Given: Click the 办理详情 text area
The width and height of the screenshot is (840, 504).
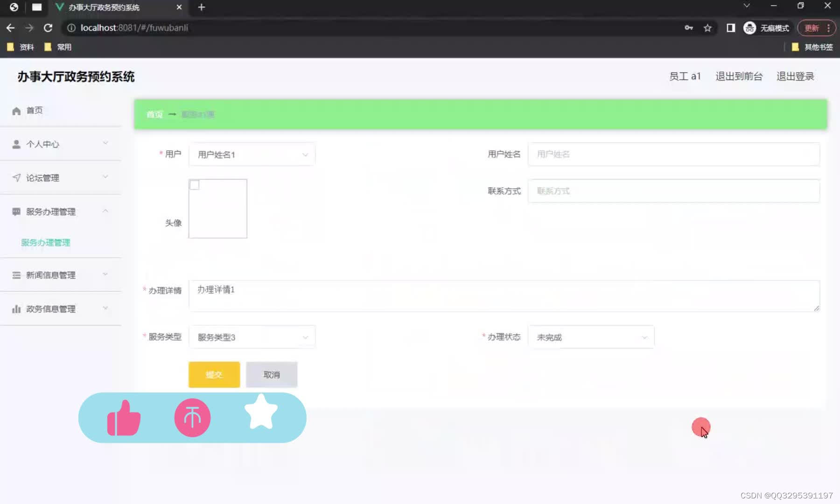Looking at the screenshot, I should (504, 296).
